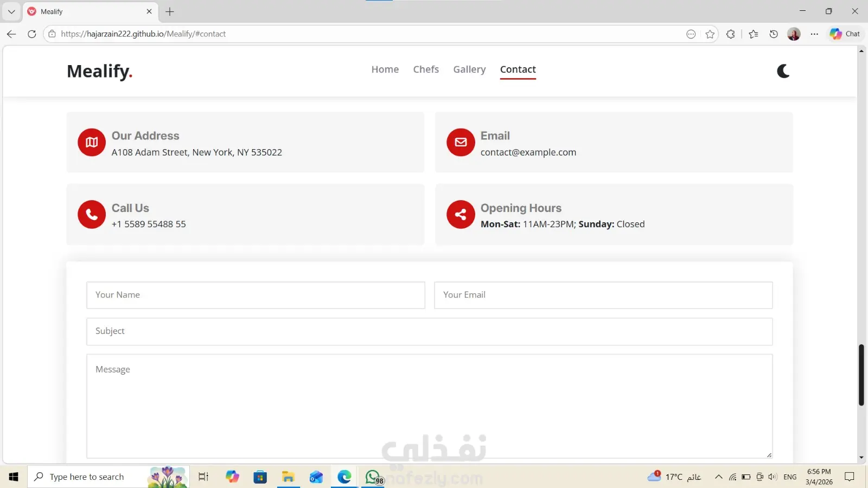
Task: Open the Windows Start menu
Action: (14, 477)
